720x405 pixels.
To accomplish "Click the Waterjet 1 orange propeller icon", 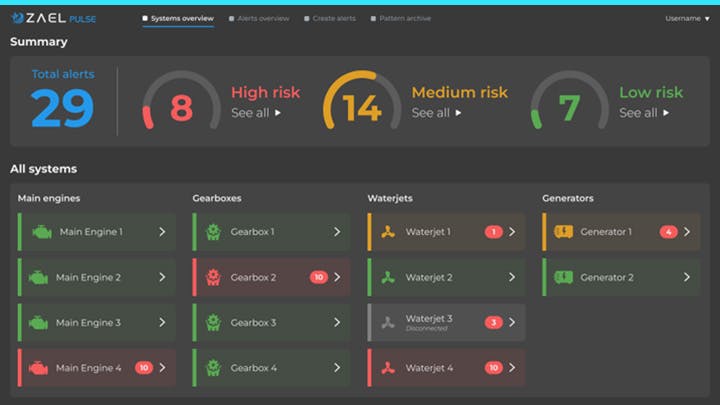I will [x=388, y=232].
